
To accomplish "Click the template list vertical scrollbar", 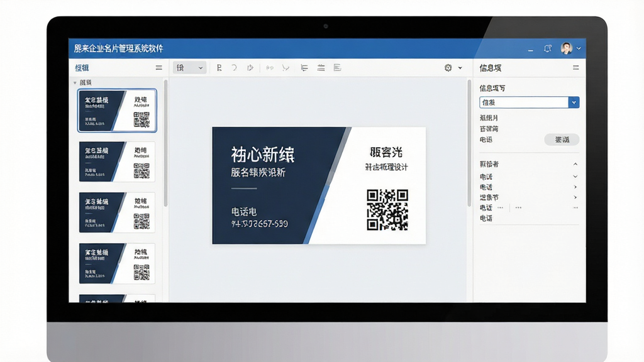I will pos(165,143).
